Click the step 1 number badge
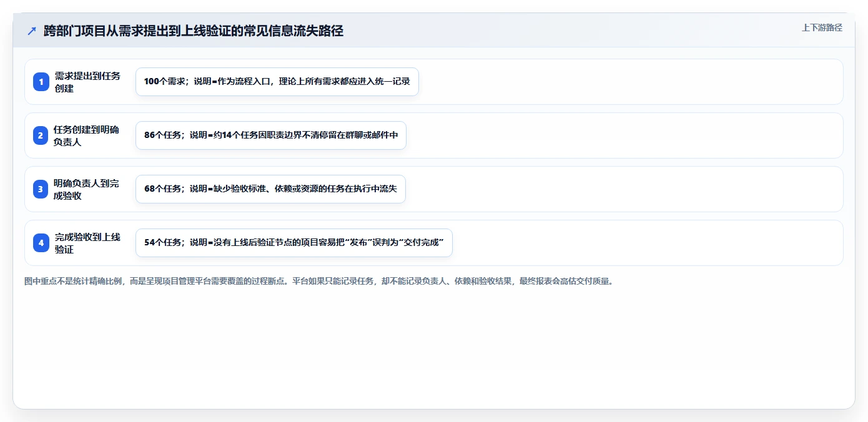Viewport: 868px width, 422px height. click(41, 82)
